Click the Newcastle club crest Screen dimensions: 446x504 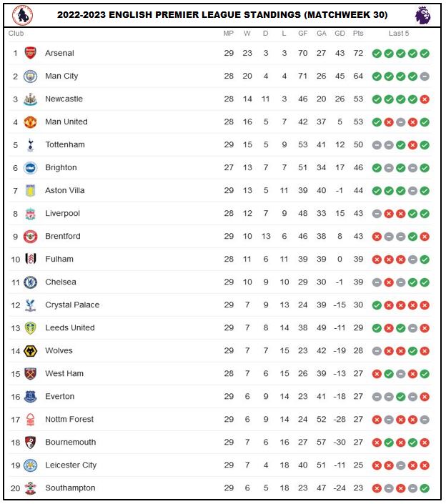(x=30, y=99)
